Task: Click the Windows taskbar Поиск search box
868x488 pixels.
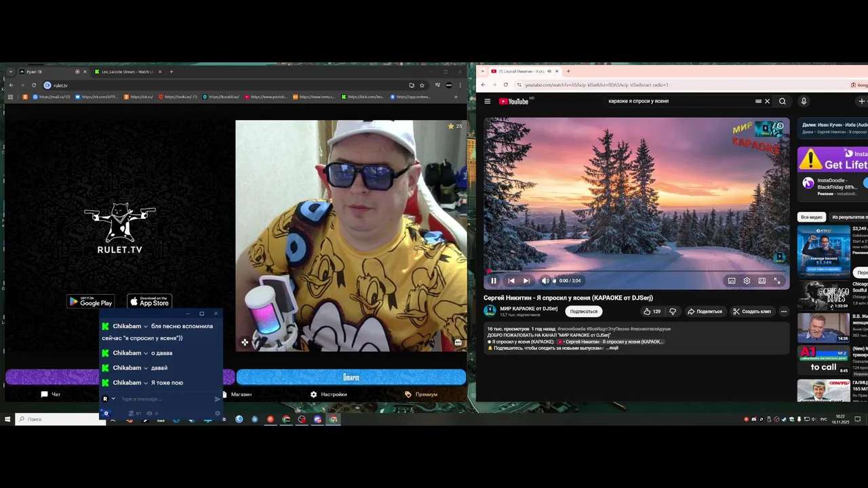Action: 61,419
